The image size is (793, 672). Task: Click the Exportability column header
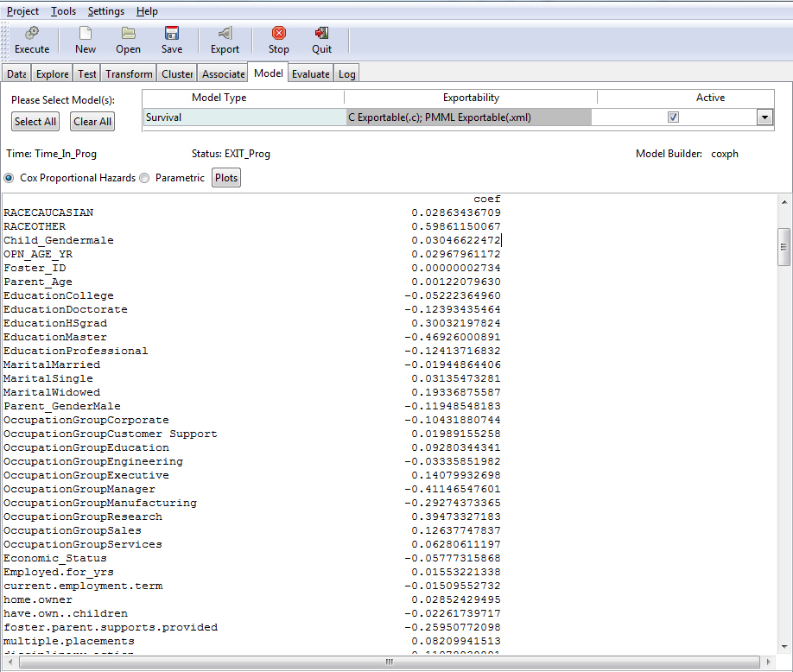(x=471, y=98)
